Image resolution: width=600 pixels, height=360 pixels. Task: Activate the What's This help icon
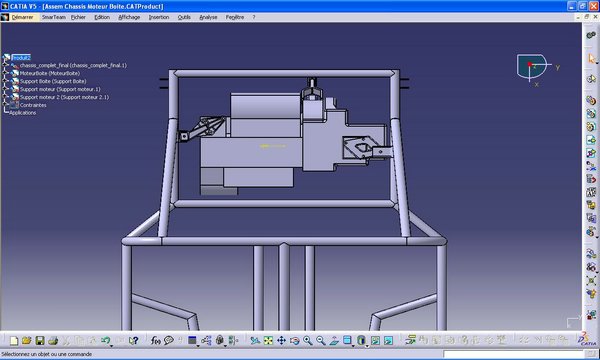click(133, 340)
